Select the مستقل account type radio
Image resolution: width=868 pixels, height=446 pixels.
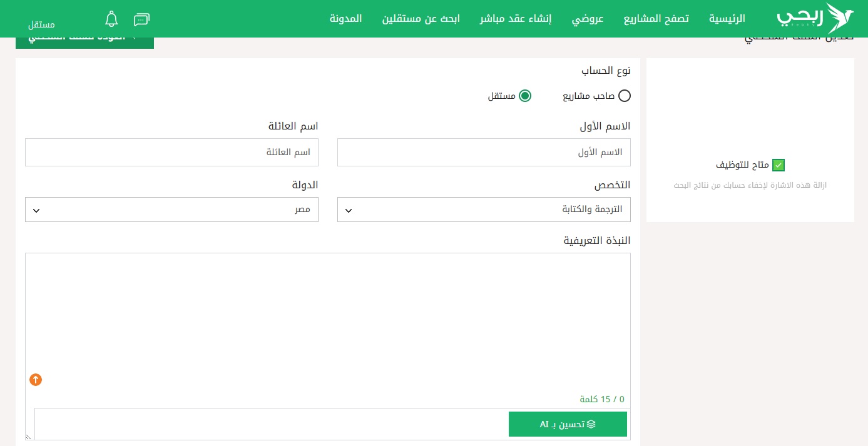click(524, 96)
